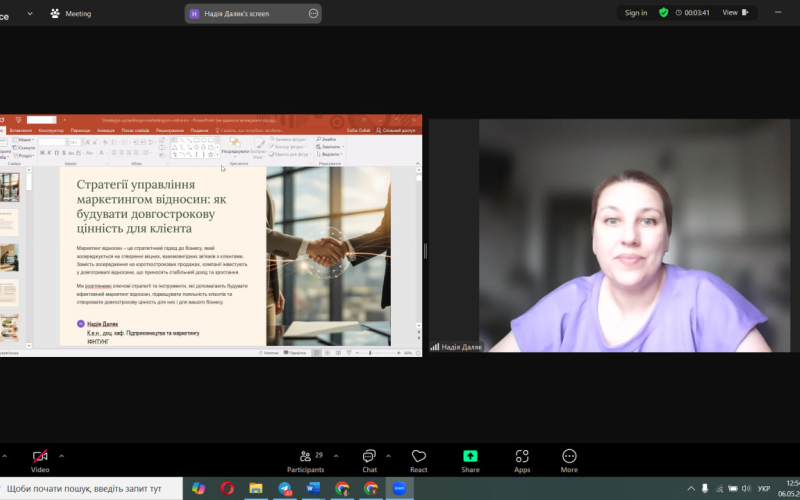Expand participants options arrow
This screenshot has height=500, width=800.
click(x=336, y=456)
